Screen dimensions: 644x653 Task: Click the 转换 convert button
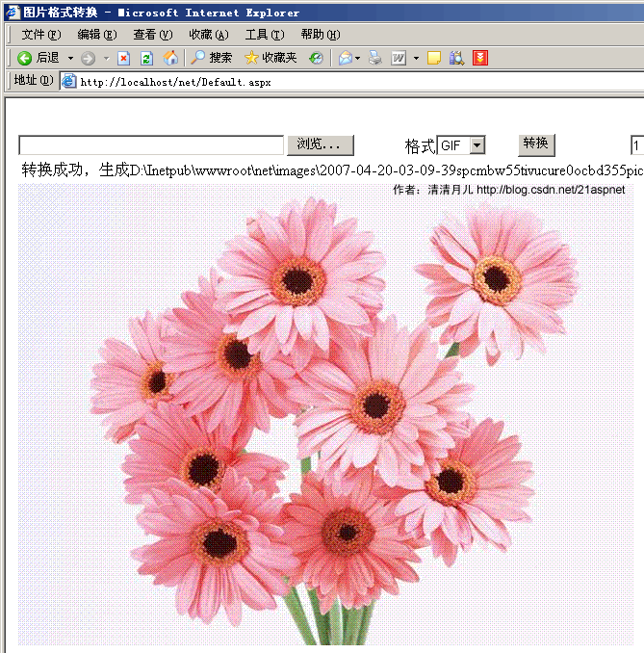[x=536, y=144]
